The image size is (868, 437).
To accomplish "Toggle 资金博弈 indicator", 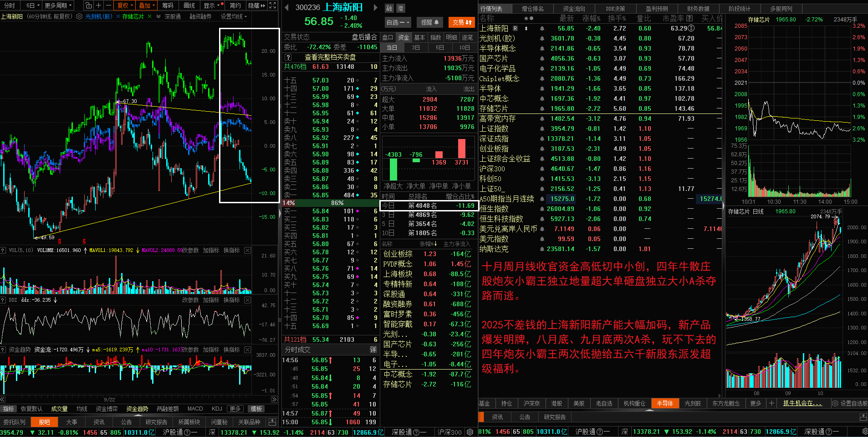I will 107,409.
